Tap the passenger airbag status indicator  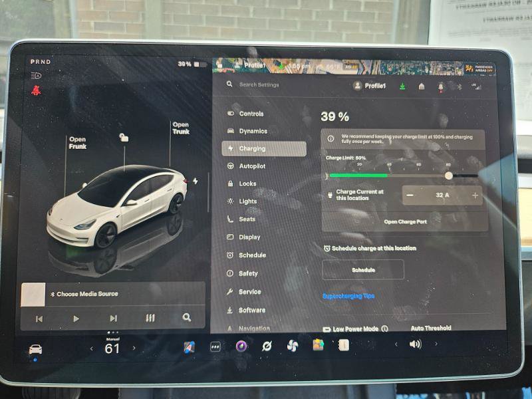coord(479,69)
